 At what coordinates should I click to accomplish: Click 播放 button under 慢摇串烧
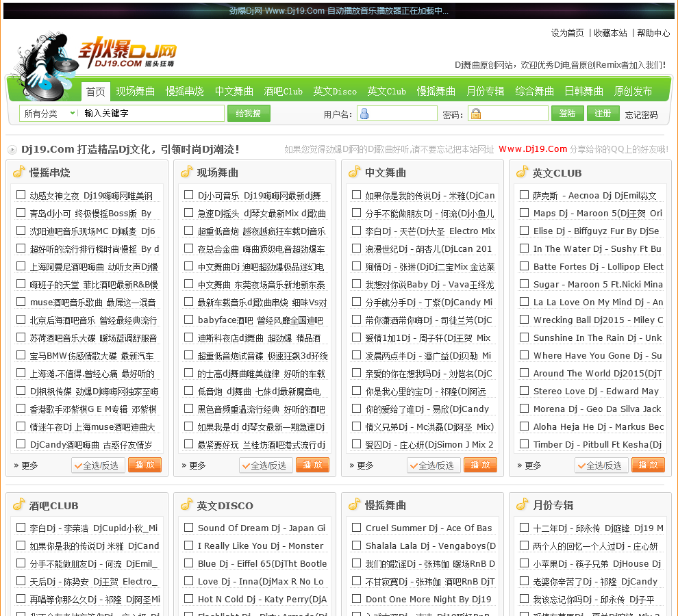[x=145, y=465]
